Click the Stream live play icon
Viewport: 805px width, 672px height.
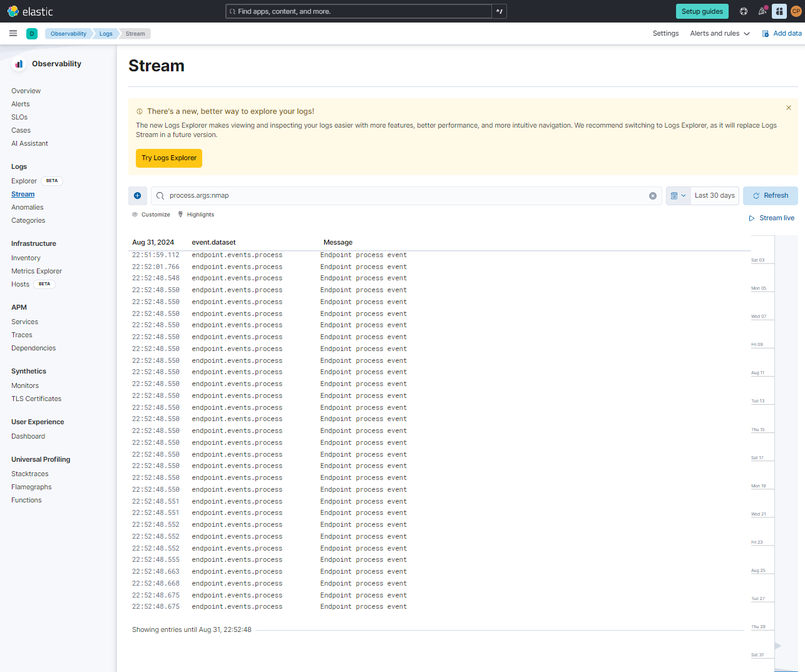pos(752,218)
